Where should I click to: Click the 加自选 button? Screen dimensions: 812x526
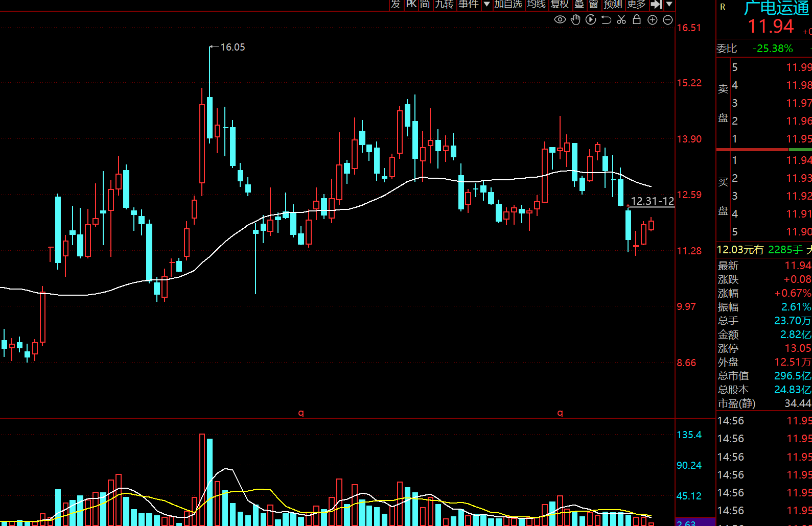(508, 5)
